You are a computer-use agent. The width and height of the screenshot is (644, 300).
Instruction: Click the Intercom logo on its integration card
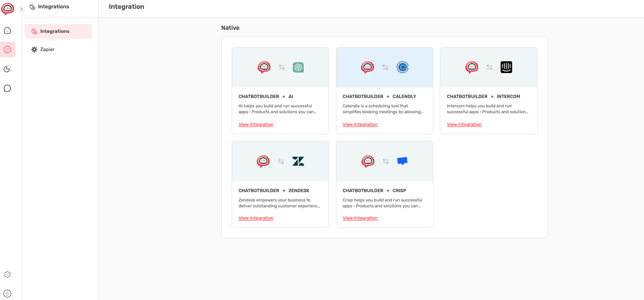coord(506,67)
